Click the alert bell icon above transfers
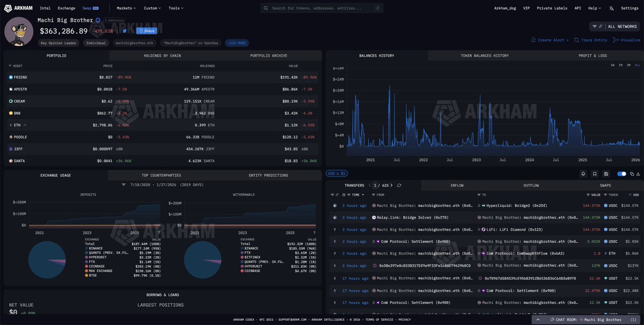Image resolution: width=644 pixels, height=325 pixels. click(583, 174)
